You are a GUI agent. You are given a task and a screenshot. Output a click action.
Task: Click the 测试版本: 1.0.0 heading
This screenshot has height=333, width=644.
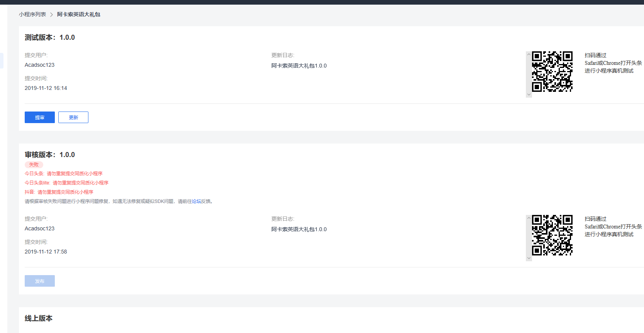tap(50, 37)
